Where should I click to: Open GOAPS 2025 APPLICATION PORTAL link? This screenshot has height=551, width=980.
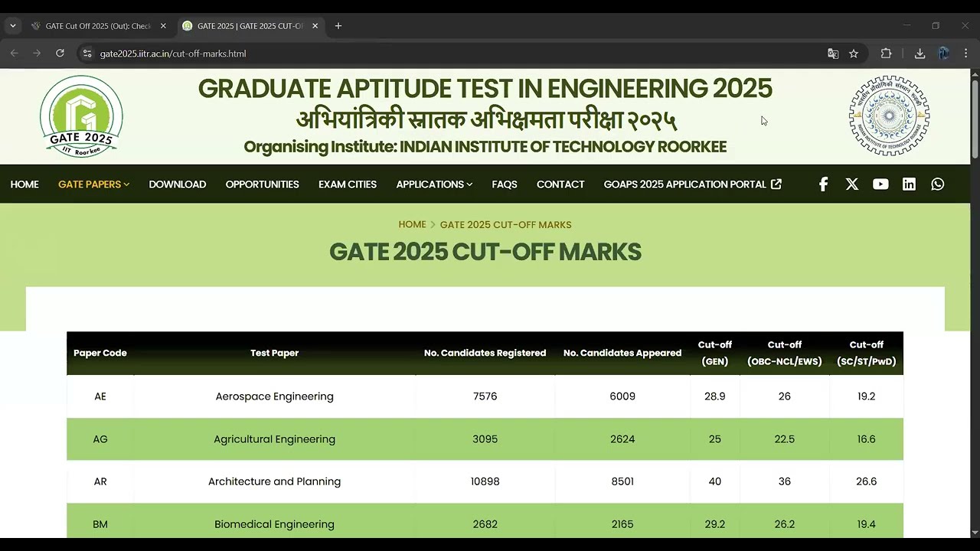tap(692, 184)
